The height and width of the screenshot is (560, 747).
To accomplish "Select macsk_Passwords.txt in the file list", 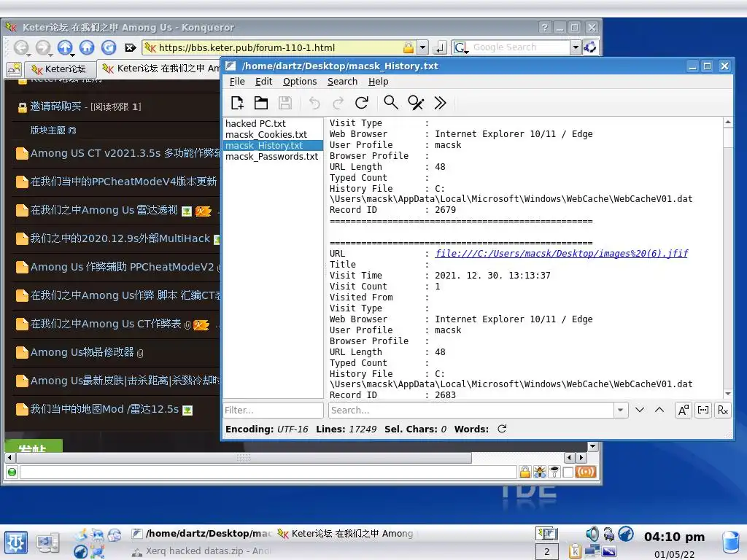I will click(x=271, y=157).
